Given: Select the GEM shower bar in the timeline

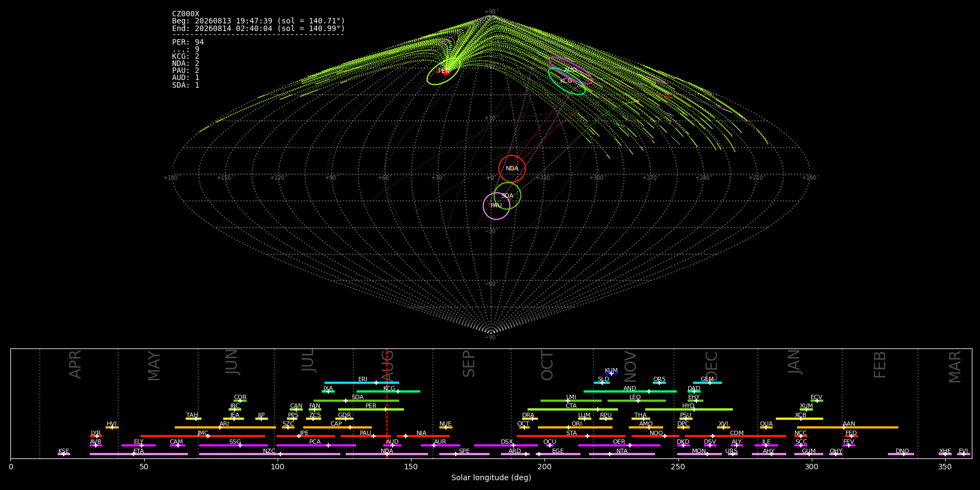Looking at the screenshot, I should pyautogui.click(x=707, y=383).
